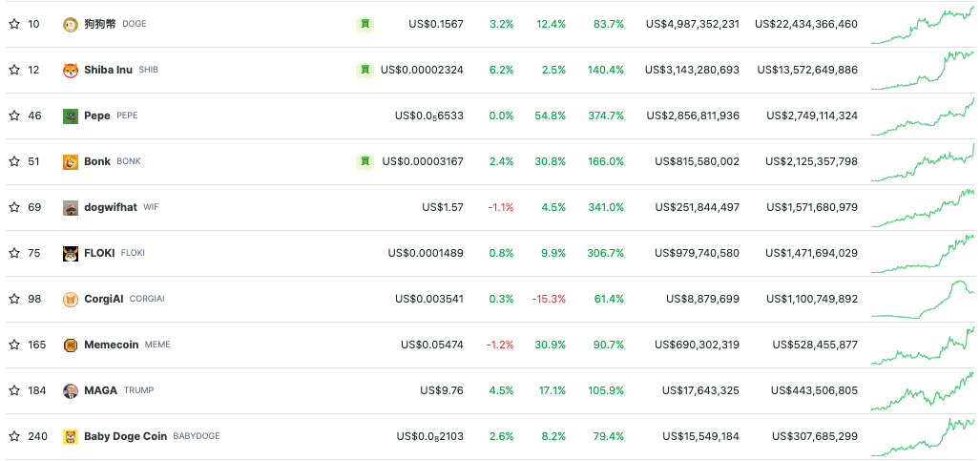Screen dimensions: 980x461
Task: Toggle the watchlist star for Memecoin
Action: pos(14,345)
